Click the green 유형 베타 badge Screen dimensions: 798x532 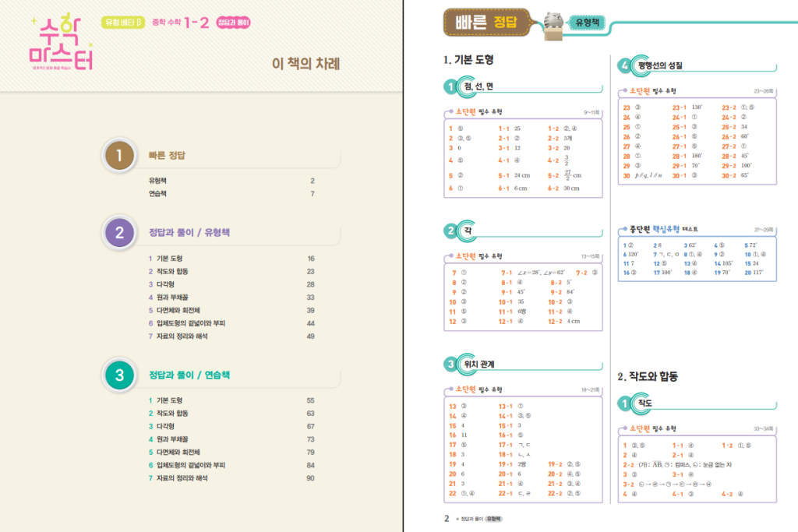123,23
